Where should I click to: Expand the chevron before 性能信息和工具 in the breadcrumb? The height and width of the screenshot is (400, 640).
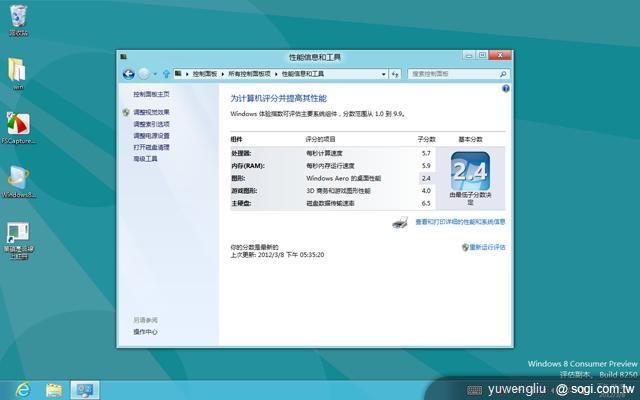pos(276,74)
